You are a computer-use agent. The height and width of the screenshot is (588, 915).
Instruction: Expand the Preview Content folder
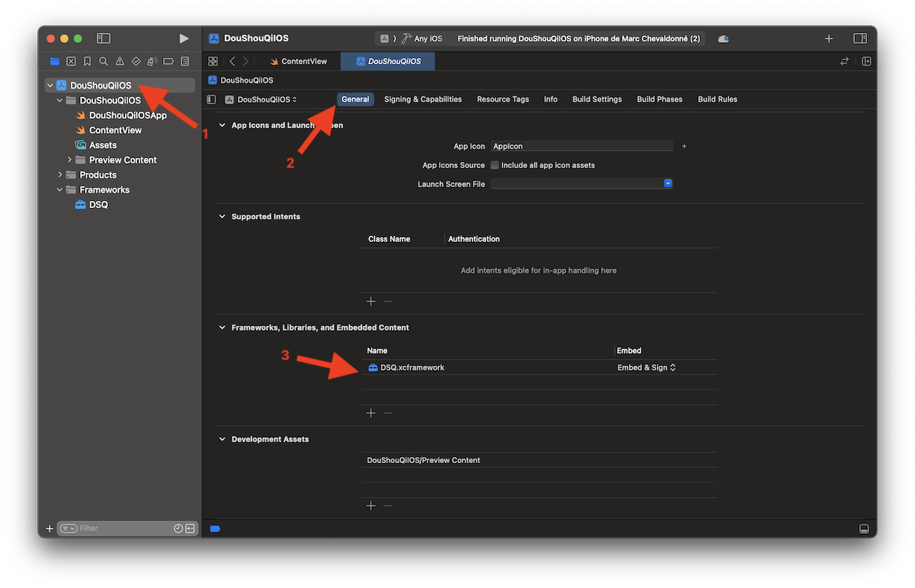point(69,160)
